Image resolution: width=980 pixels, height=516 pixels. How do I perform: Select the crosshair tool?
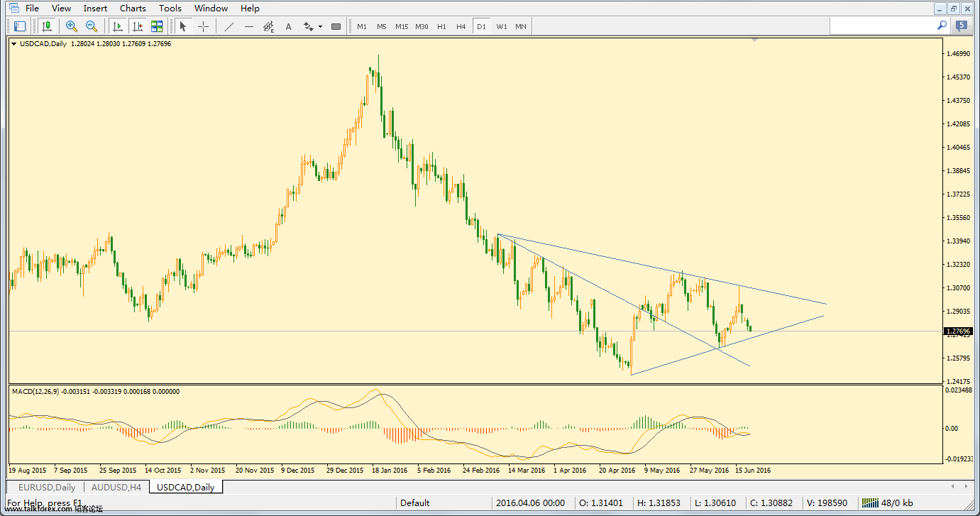click(x=204, y=26)
